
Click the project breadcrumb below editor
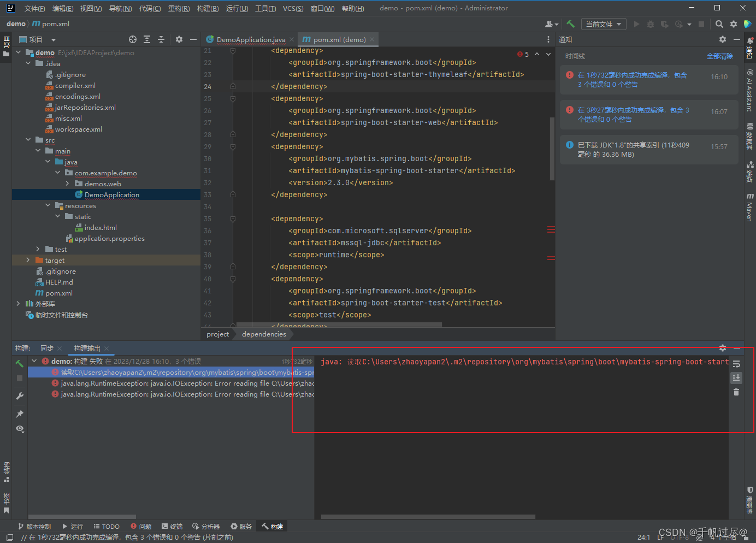[x=217, y=334]
